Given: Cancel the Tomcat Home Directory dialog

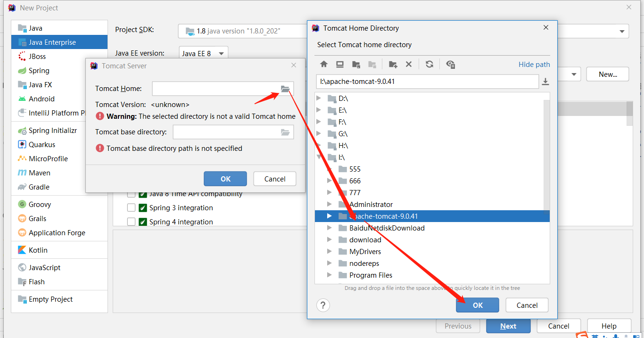Looking at the screenshot, I should [x=527, y=305].
